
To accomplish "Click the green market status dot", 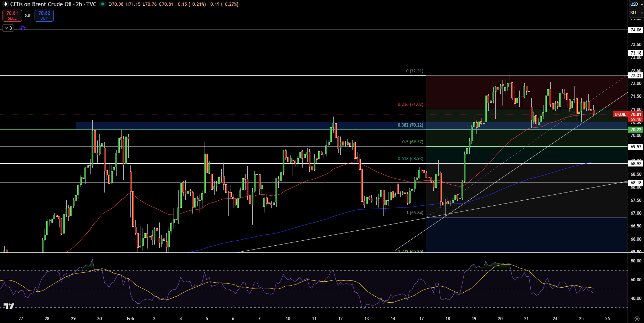I will (103, 4).
